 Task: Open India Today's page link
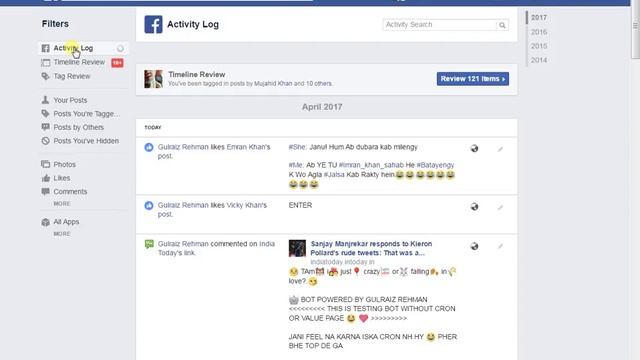[x=216, y=248]
